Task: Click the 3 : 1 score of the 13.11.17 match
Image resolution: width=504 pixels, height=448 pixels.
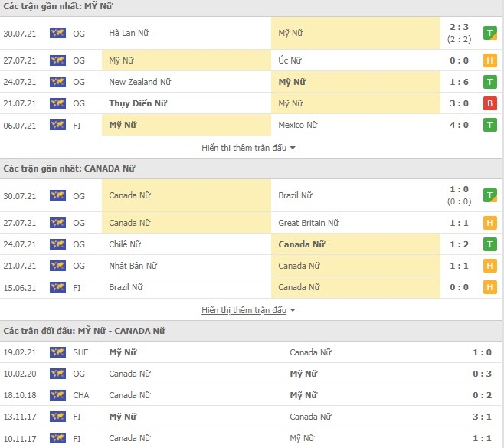Action: pyautogui.click(x=482, y=417)
